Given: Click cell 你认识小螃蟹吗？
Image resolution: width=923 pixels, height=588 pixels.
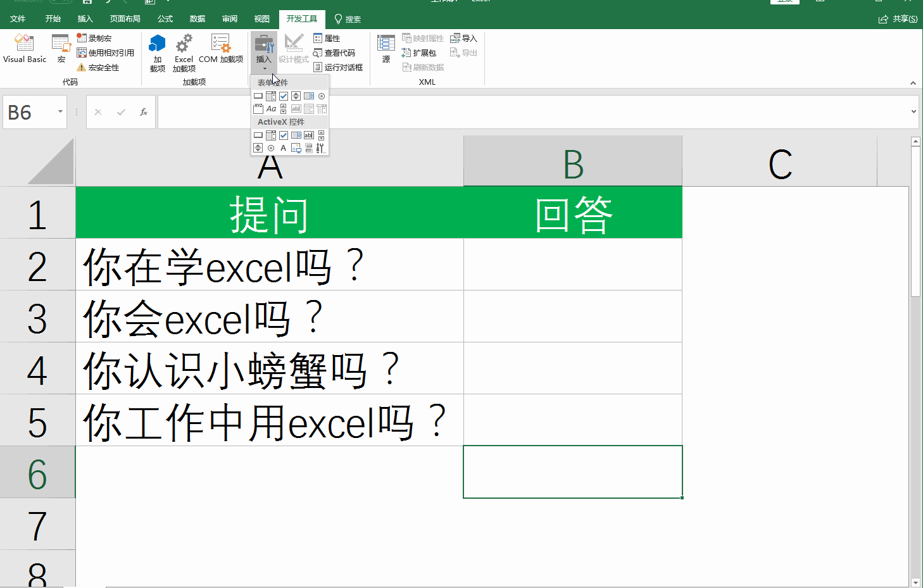Looking at the screenshot, I should pos(270,368).
